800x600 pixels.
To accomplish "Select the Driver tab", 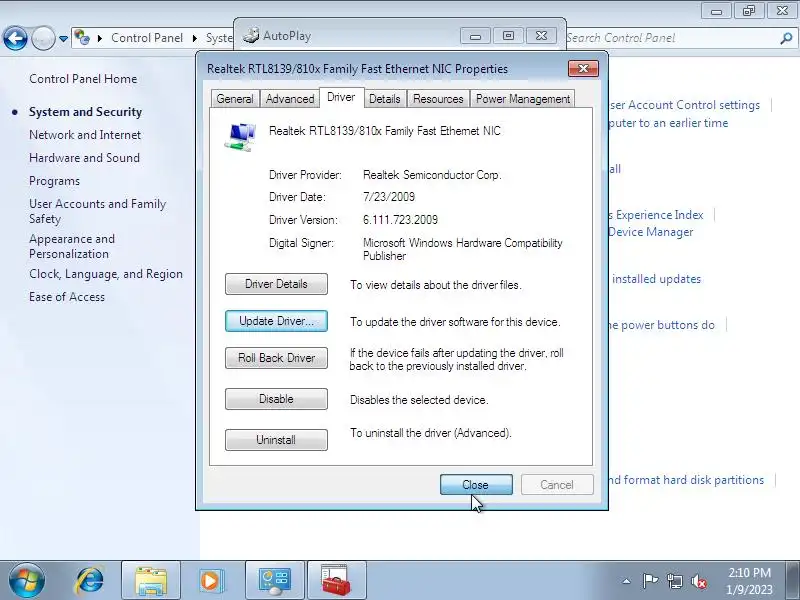I will pos(341,97).
